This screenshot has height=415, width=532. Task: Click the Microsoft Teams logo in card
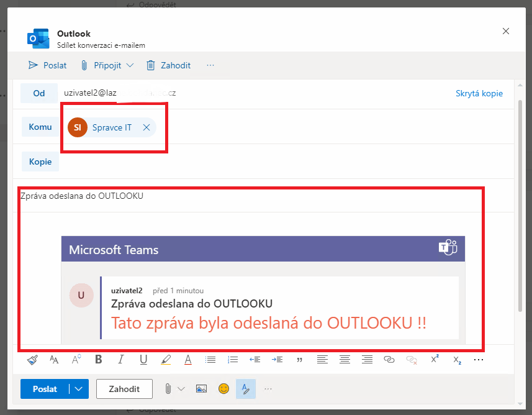click(448, 248)
